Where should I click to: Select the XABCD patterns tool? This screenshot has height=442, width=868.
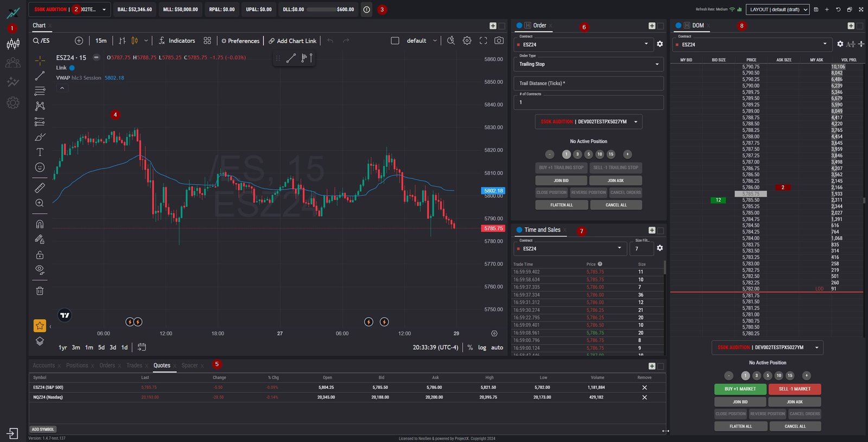click(40, 106)
